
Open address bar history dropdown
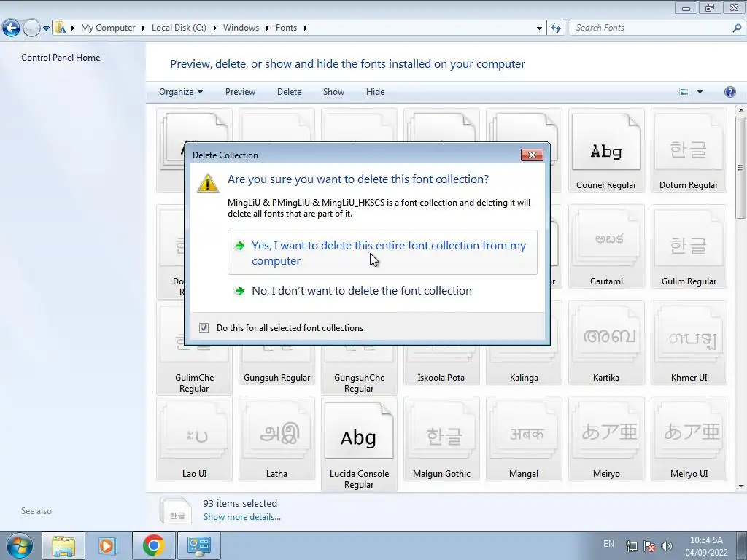pos(539,28)
